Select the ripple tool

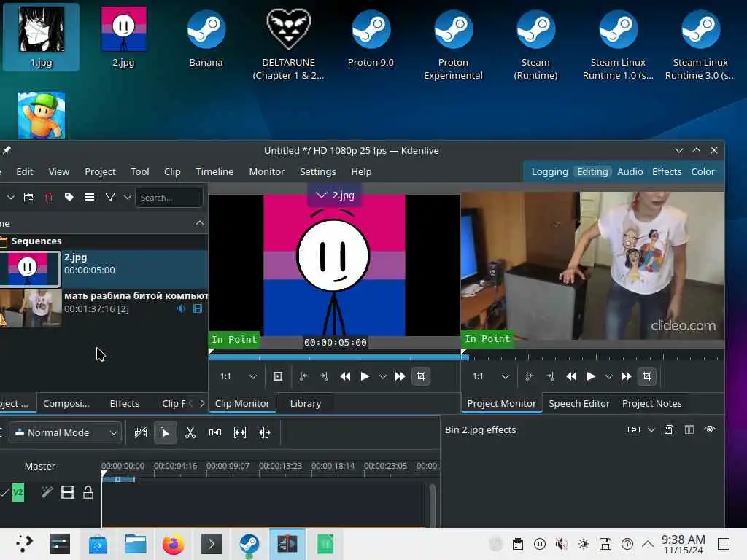[264, 432]
